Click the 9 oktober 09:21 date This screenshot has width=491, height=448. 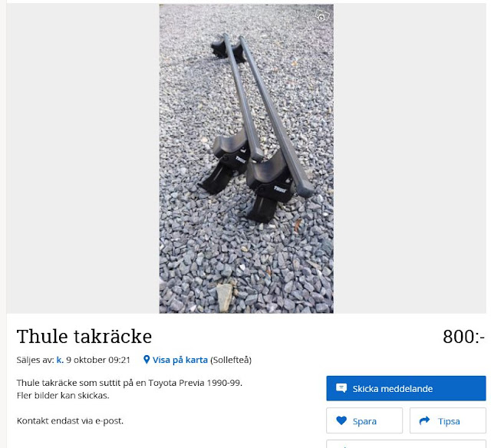tap(98, 360)
